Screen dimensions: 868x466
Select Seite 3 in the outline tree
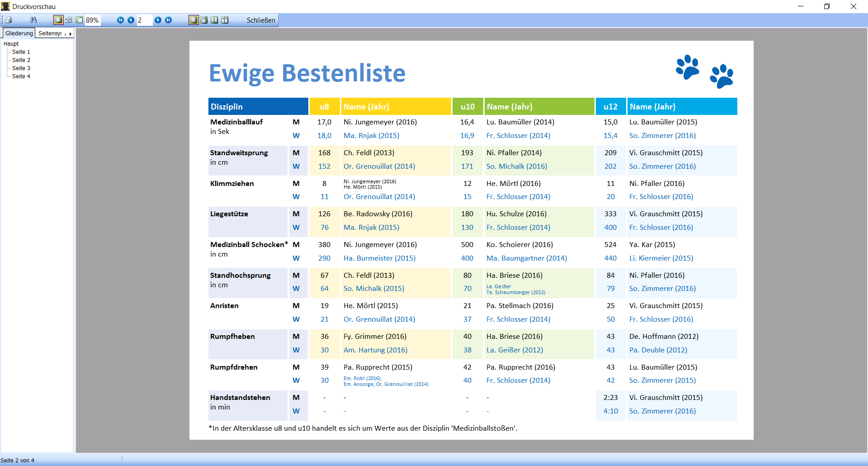21,68
